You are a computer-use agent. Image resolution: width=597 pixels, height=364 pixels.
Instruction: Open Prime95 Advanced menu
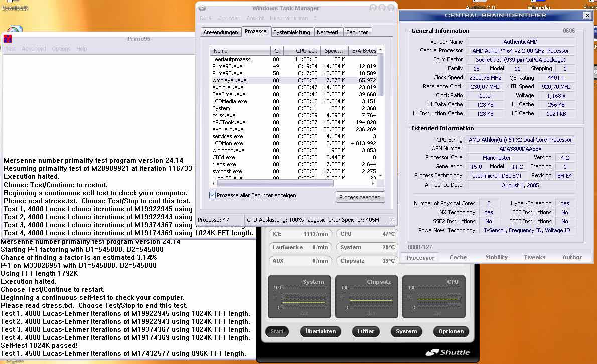click(x=34, y=49)
